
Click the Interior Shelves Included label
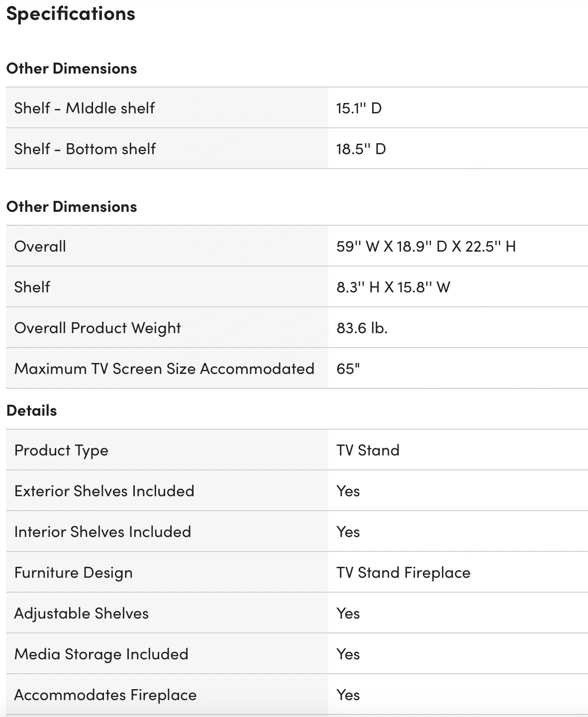coord(102,532)
